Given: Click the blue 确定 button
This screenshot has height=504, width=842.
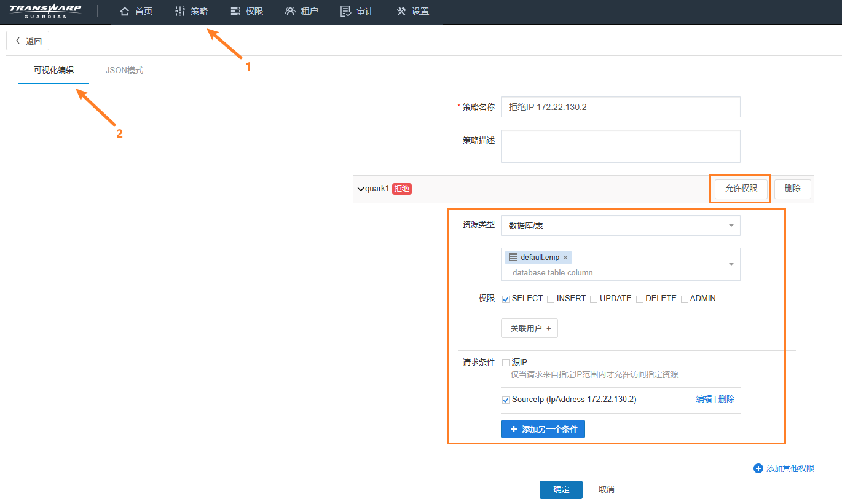Looking at the screenshot, I should point(561,489).
